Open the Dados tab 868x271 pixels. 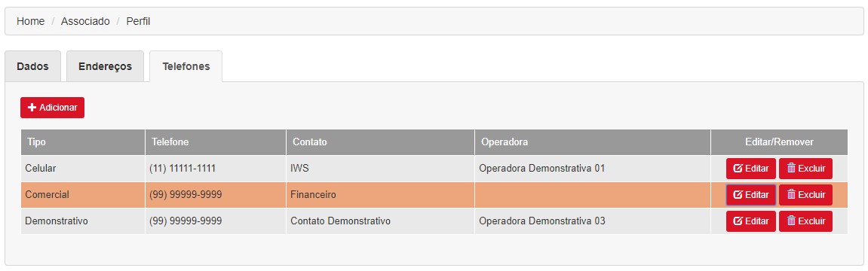(x=32, y=66)
